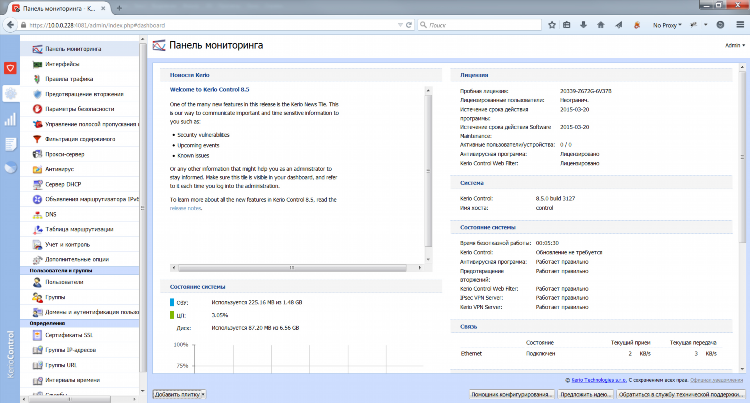The image size is (750, 403).
Task: Open Группы IP-адресов section
Action: (70, 350)
